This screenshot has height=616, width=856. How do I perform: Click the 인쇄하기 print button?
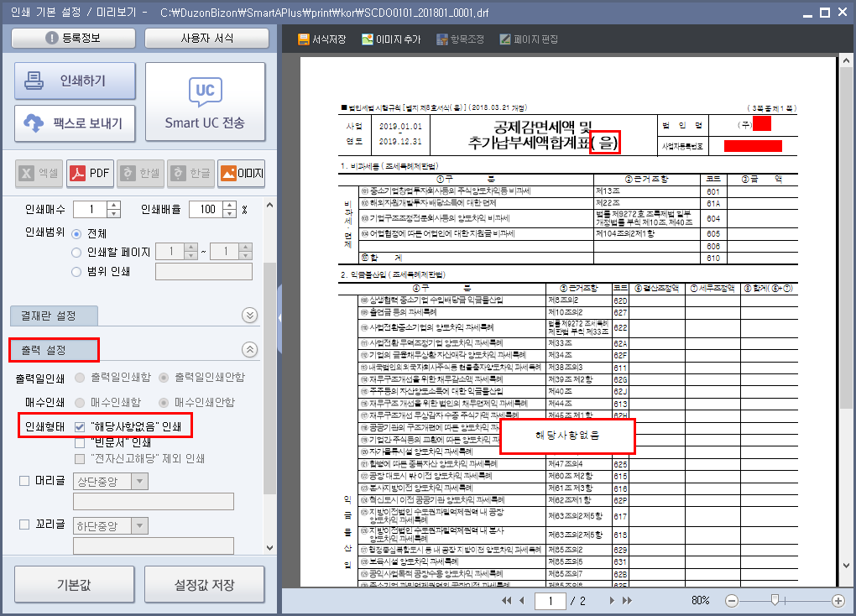[x=75, y=81]
